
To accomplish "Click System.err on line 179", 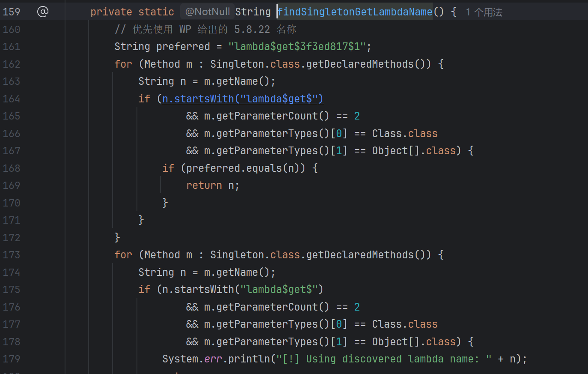I will click(192, 359).
